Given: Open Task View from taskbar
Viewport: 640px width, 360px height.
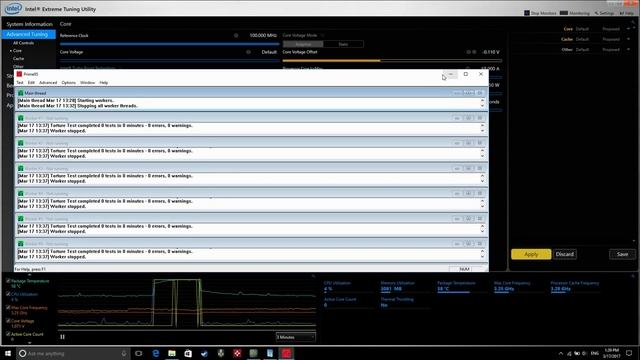Looking at the screenshot, I should point(139,353).
